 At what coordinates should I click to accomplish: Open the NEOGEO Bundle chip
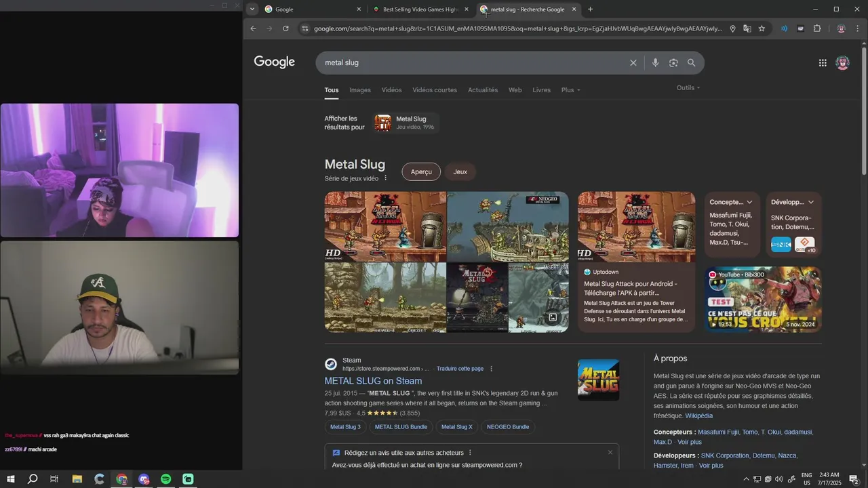(508, 427)
